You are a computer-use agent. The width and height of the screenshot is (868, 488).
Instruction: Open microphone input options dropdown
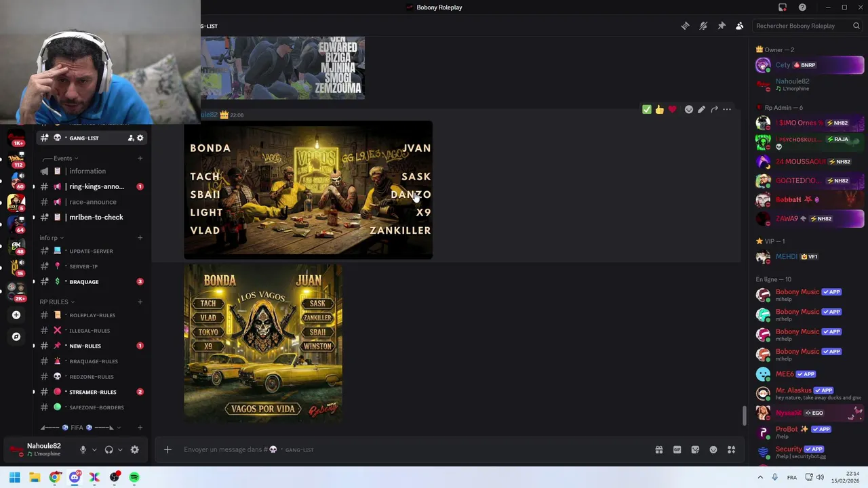pyautogui.click(x=94, y=449)
